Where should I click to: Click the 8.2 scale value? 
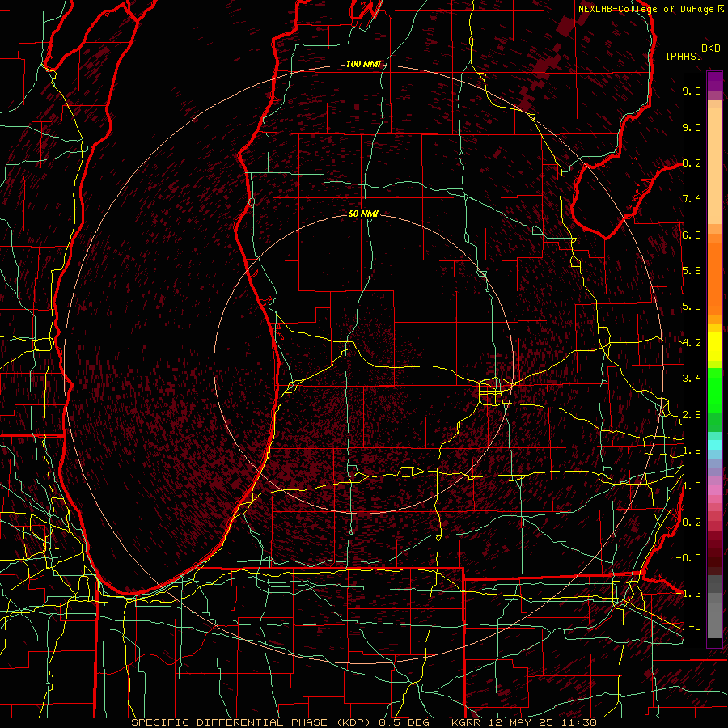click(692, 163)
